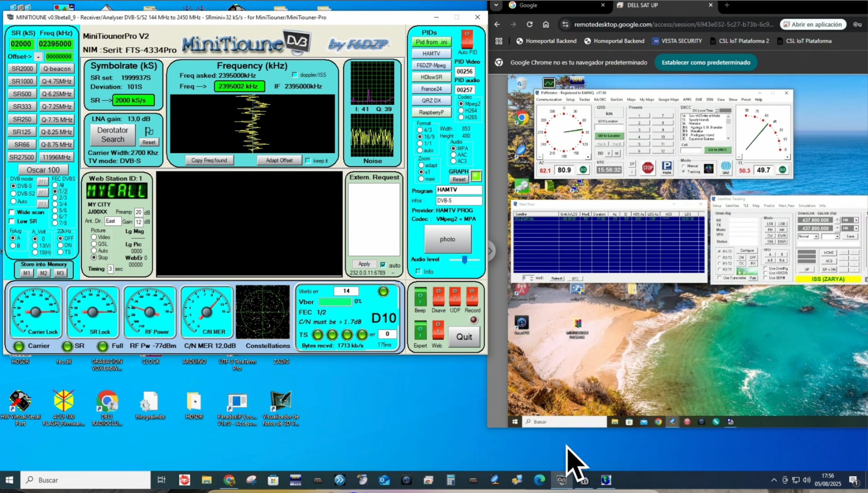Open the HDSDR folder desktop icon
The image size is (868, 493).
point(194,406)
